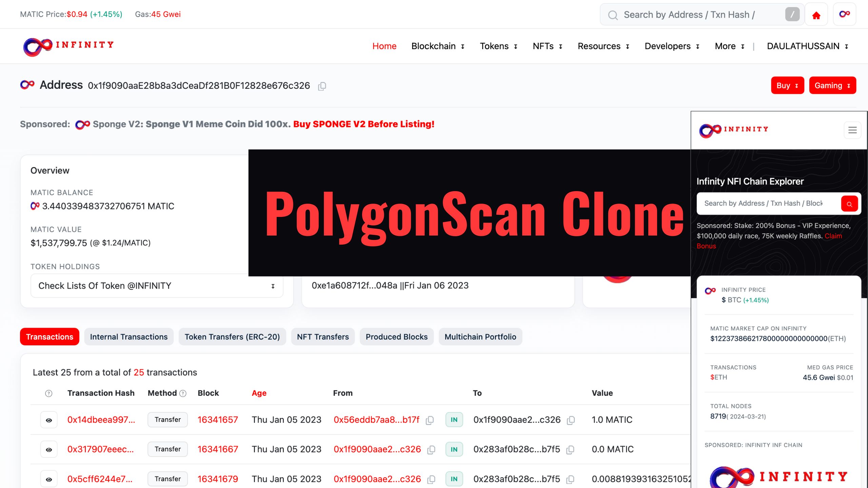The width and height of the screenshot is (868, 488).
Task: Click the copy icon next to the address
Action: [321, 86]
